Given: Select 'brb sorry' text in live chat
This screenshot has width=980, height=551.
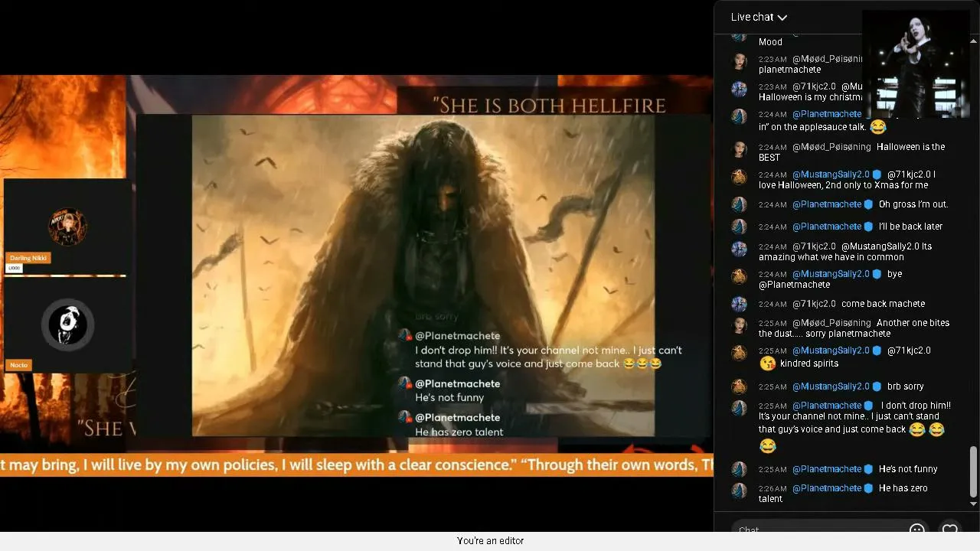Looking at the screenshot, I should pyautogui.click(x=906, y=386).
